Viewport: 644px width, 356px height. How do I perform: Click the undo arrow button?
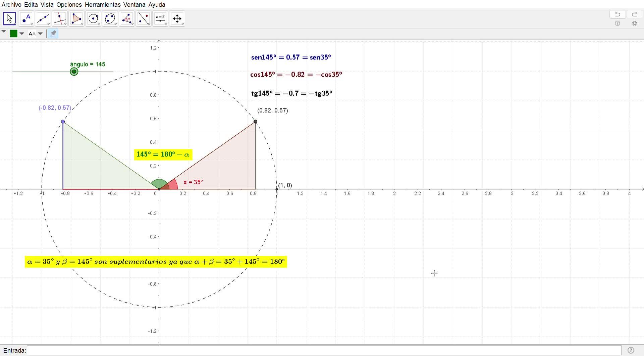pos(618,14)
